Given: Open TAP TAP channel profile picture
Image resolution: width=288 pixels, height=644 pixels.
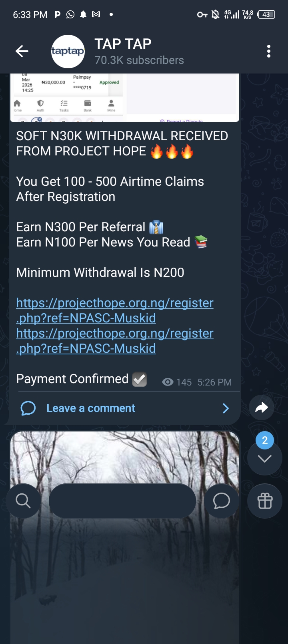Looking at the screenshot, I should coord(68,51).
